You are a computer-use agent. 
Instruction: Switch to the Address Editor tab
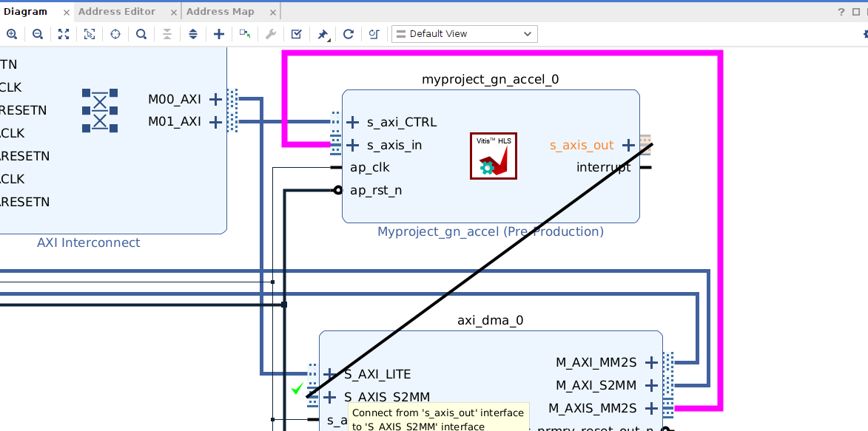pos(117,12)
